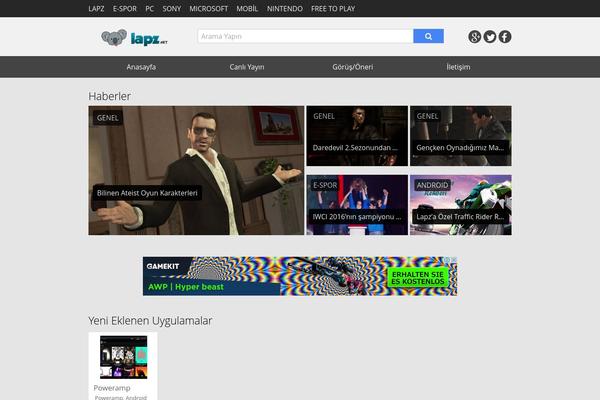Click the blue search magnifier button
The image size is (600, 400).
(x=428, y=36)
